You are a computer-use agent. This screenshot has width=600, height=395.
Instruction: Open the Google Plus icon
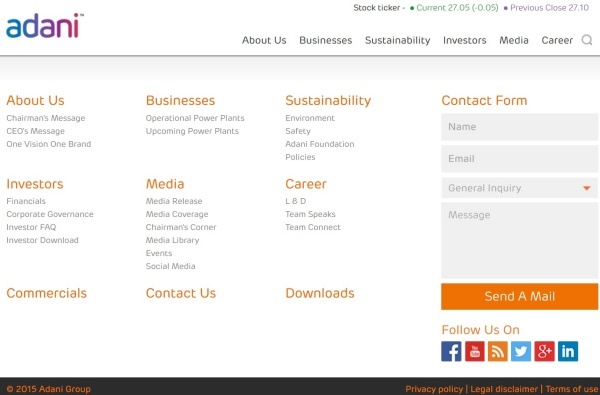544,351
